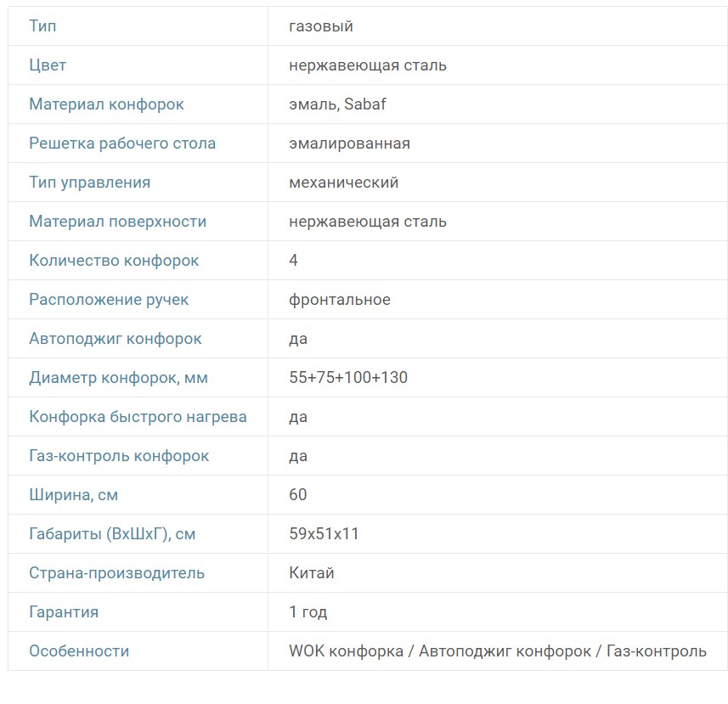Click 'эмаль, Sabaf' value cell
Viewport: 728px width, 704px height.
(337, 104)
